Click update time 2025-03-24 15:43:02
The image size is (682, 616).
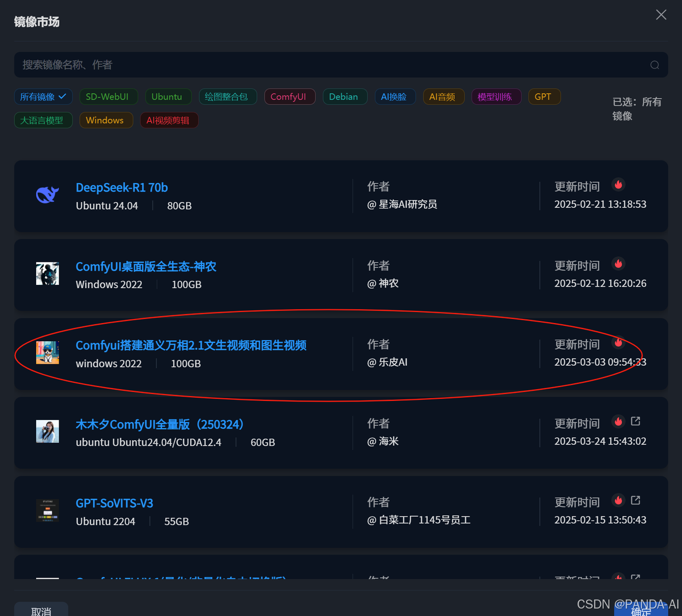[x=600, y=441]
